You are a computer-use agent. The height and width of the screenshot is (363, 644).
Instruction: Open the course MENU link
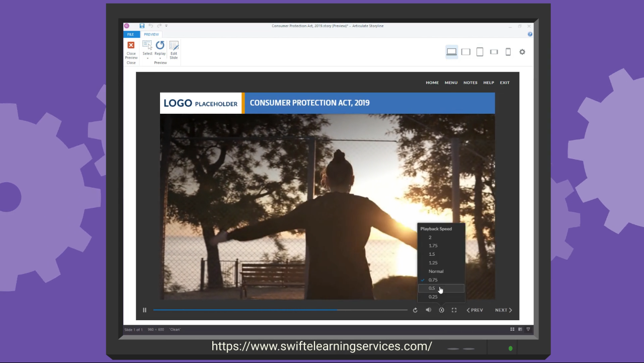coord(451,83)
